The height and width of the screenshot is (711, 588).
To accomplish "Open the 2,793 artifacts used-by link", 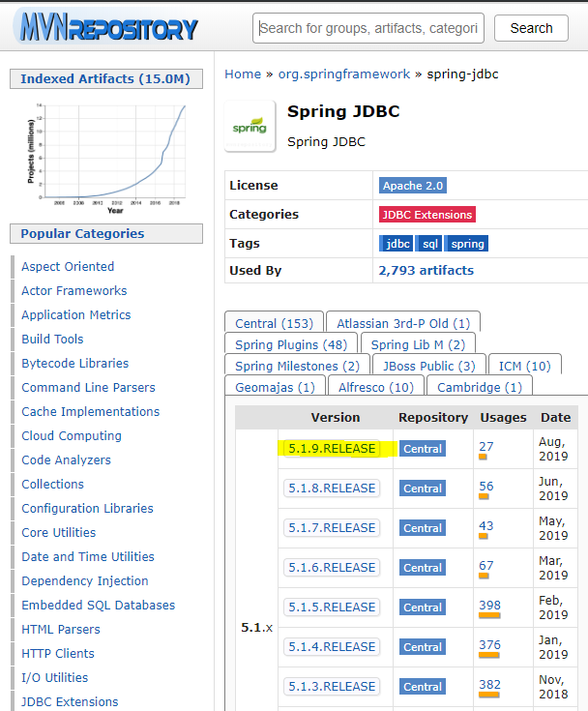I will coord(426,270).
